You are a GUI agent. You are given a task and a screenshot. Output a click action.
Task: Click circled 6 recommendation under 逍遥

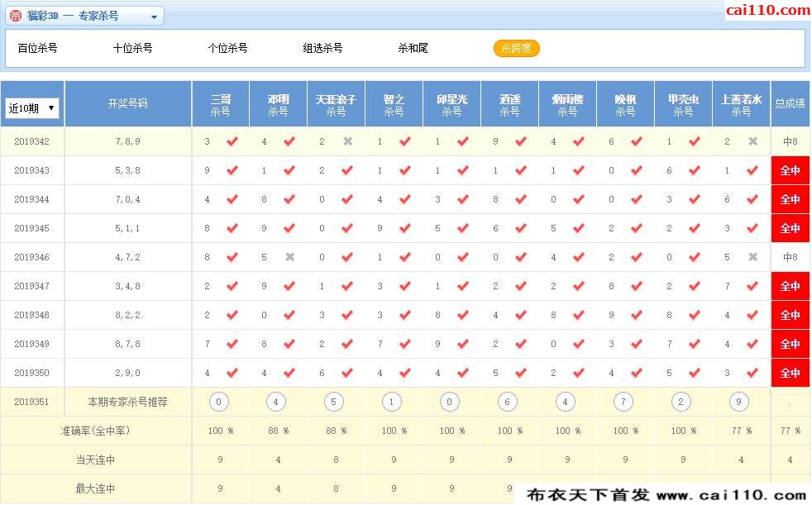(508, 402)
